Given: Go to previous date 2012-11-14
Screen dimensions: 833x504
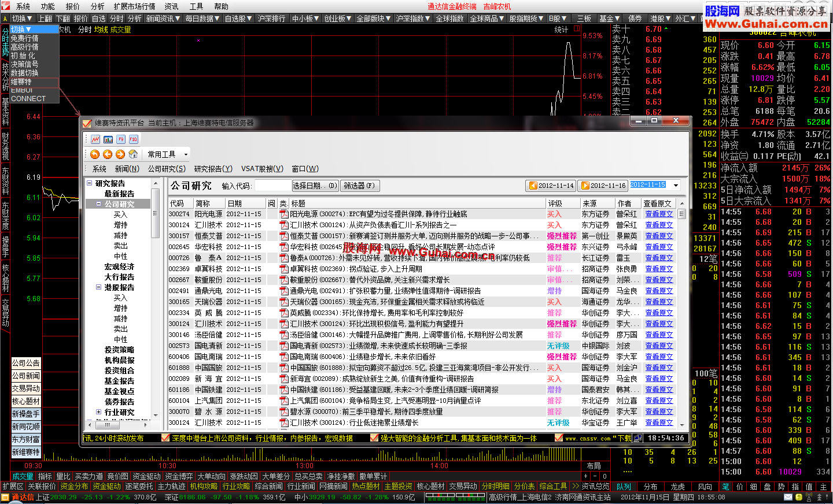Looking at the screenshot, I should pos(551,186).
